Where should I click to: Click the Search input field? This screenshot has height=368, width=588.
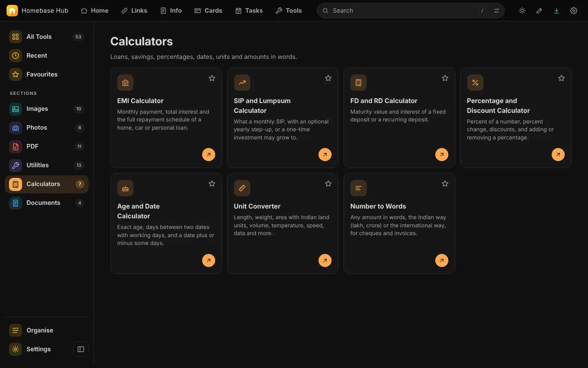point(404,11)
